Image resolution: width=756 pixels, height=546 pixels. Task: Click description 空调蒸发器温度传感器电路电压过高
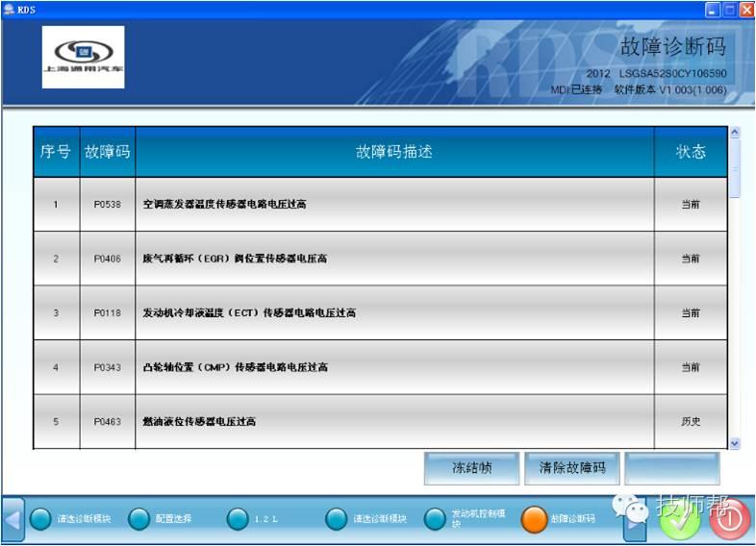[x=225, y=205]
